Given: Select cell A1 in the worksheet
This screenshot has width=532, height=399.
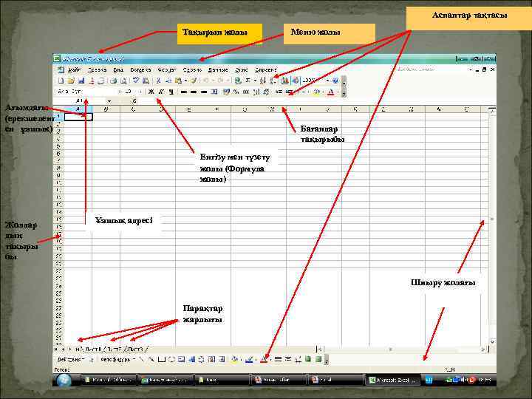Looking at the screenshot, I should pos(78,117).
